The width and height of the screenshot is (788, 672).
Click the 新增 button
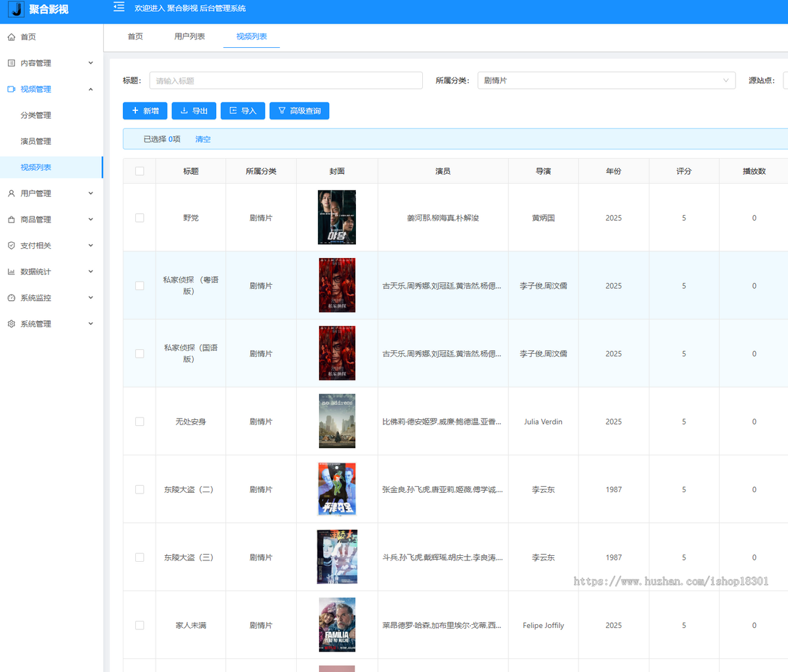[x=145, y=111]
